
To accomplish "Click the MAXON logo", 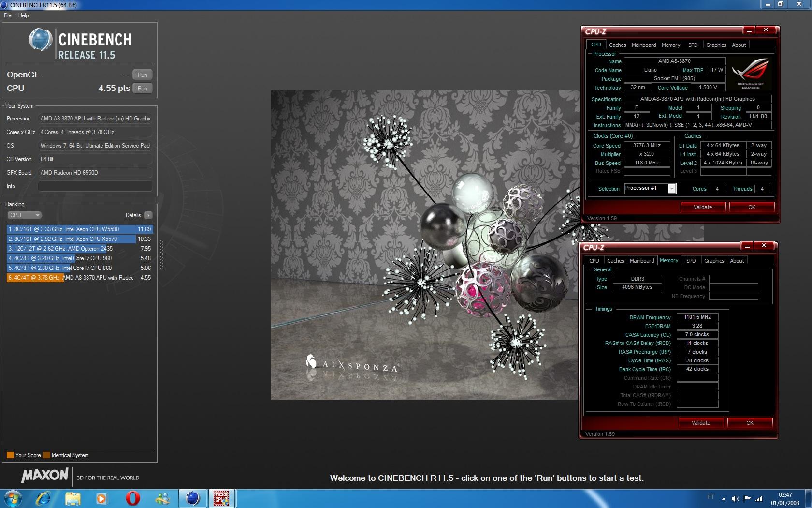I will click(x=44, y=476).
